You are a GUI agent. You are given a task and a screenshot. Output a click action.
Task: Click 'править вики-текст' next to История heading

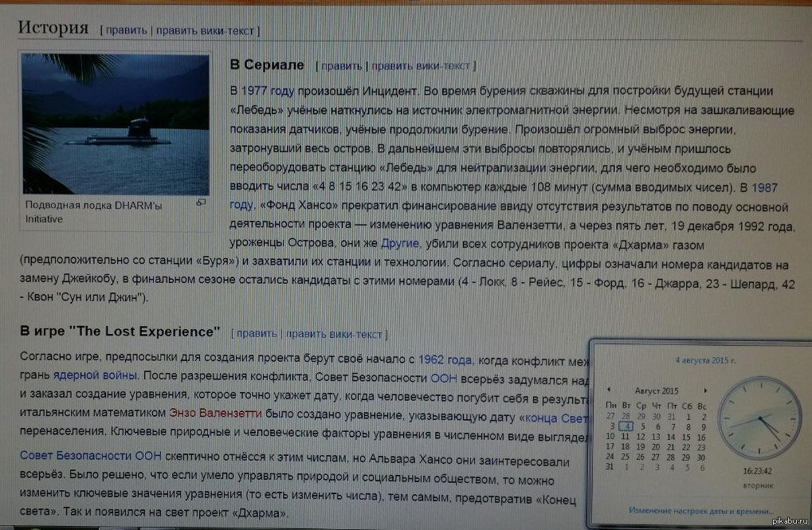(205, 31)
